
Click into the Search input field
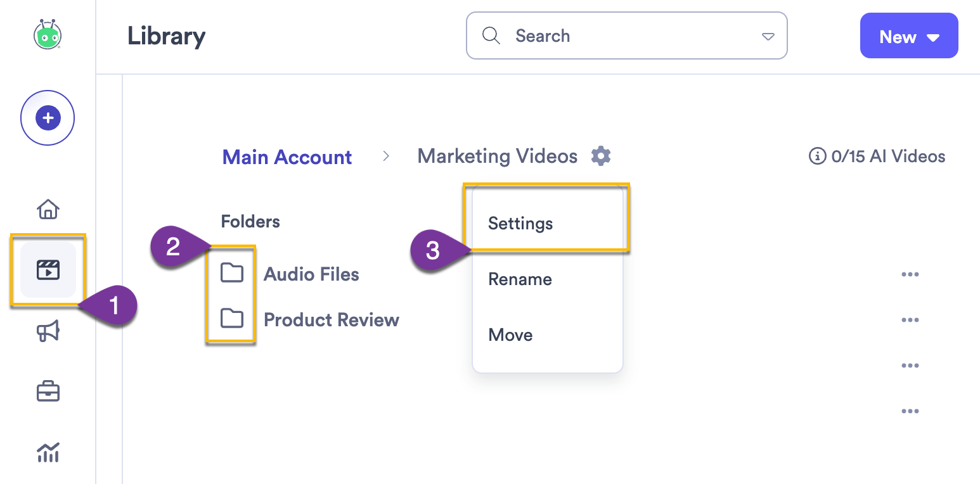click(627, 35)
